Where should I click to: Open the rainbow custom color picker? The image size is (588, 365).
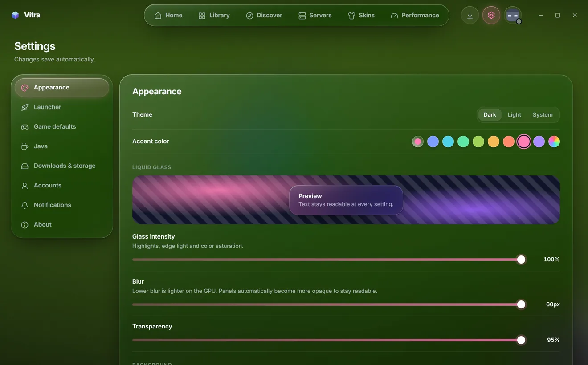tap(554, 142)
